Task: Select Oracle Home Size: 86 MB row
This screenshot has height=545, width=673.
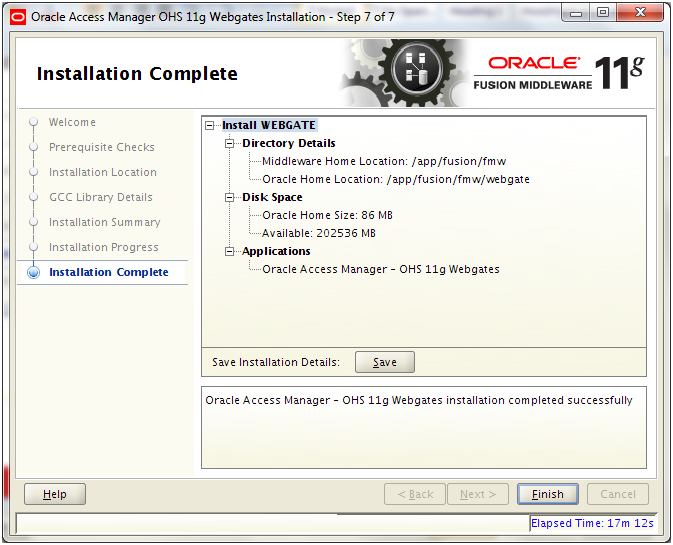Action: 327,215
